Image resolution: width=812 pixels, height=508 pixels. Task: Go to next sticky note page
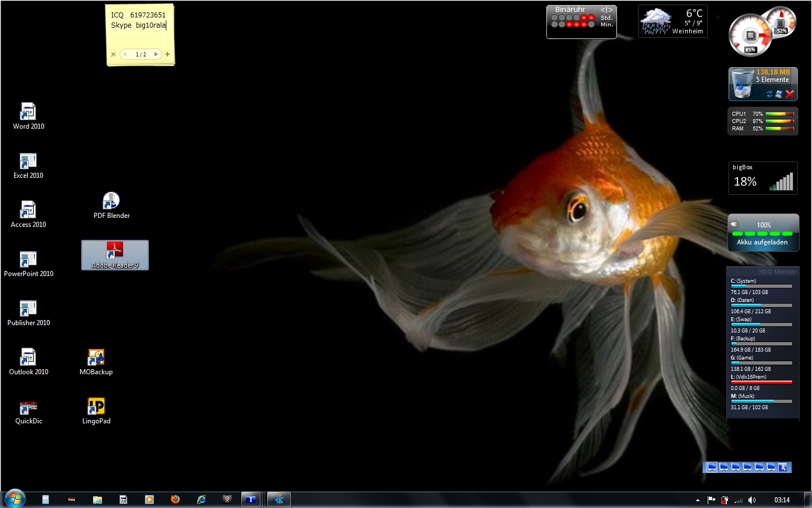tap(156, 55)
